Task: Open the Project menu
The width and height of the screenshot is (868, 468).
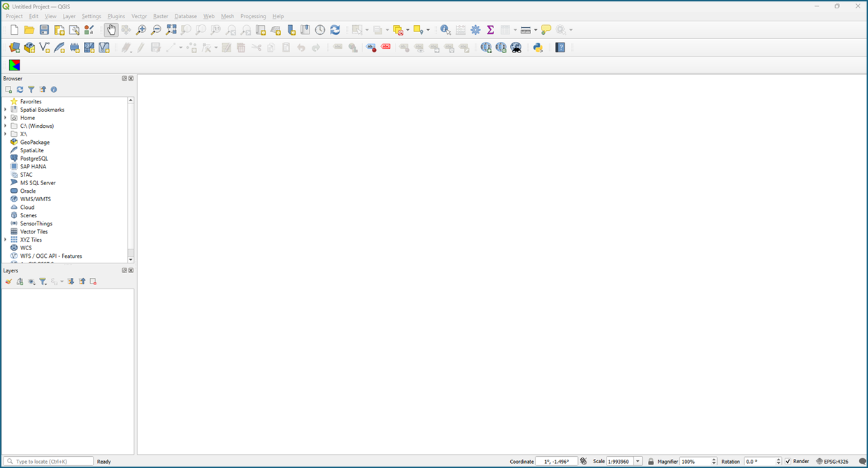Action: pyautogui.click(x=14, y=16)
